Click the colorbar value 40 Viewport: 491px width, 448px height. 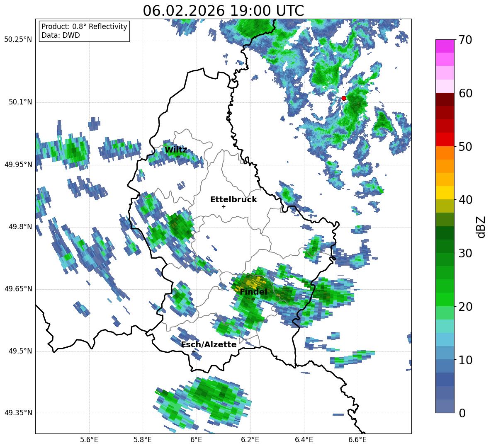click(465, 200)
